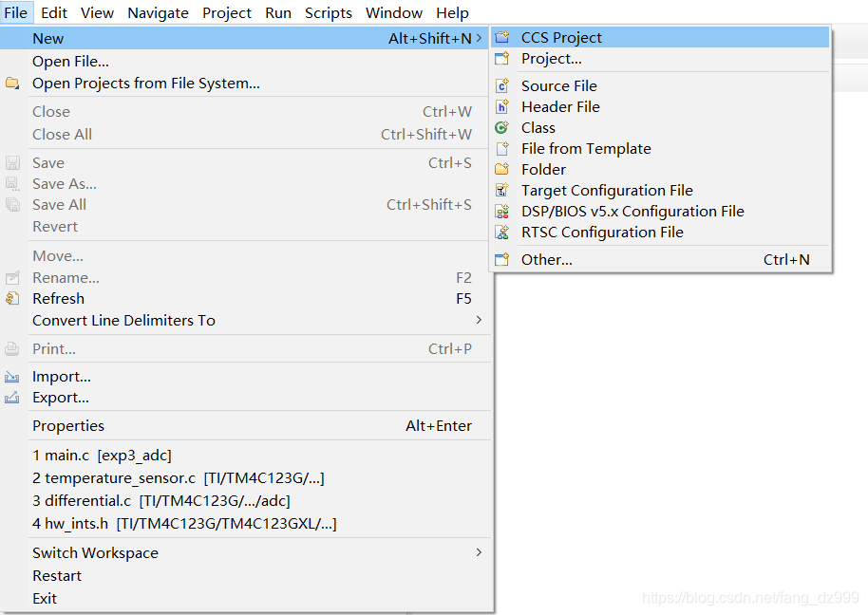This screenshot has width=868, height=615.
Task: Select the New Folder icon
Action: [502, 169]
